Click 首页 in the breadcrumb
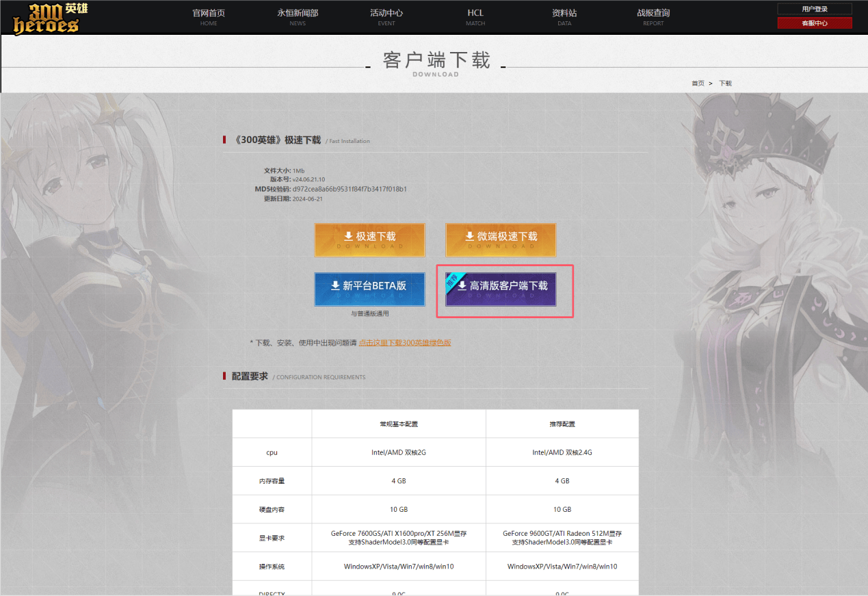The width and height of the screenshot is (868, 596). (698, 83)
